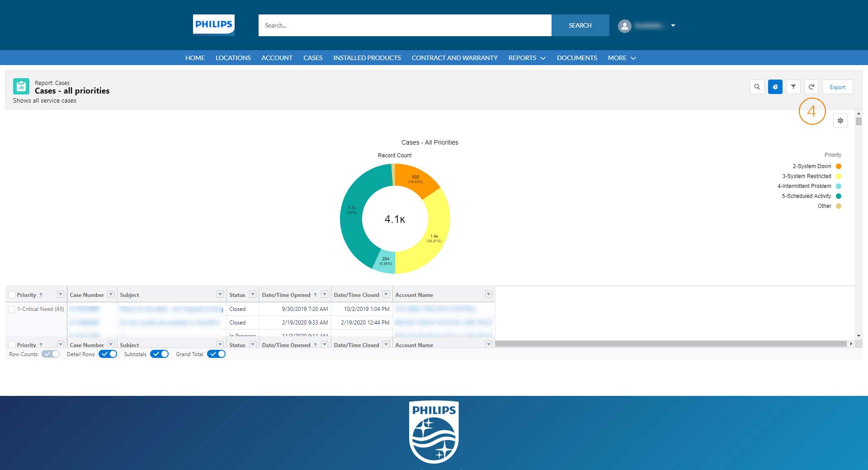Tick the 1-Critical Need row checkbox

(12, 310)
